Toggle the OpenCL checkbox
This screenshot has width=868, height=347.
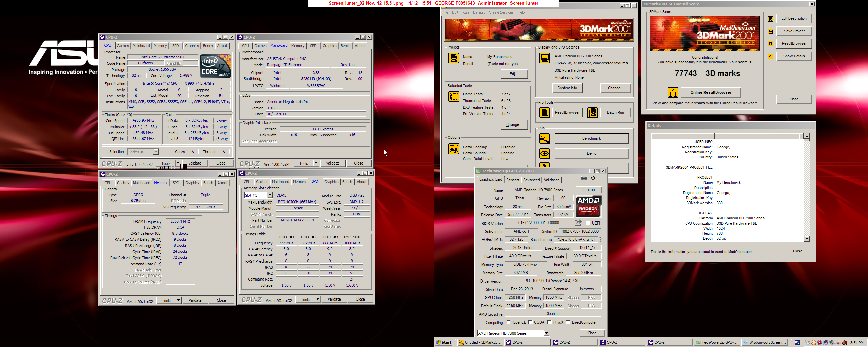click(x=509, y=322)
